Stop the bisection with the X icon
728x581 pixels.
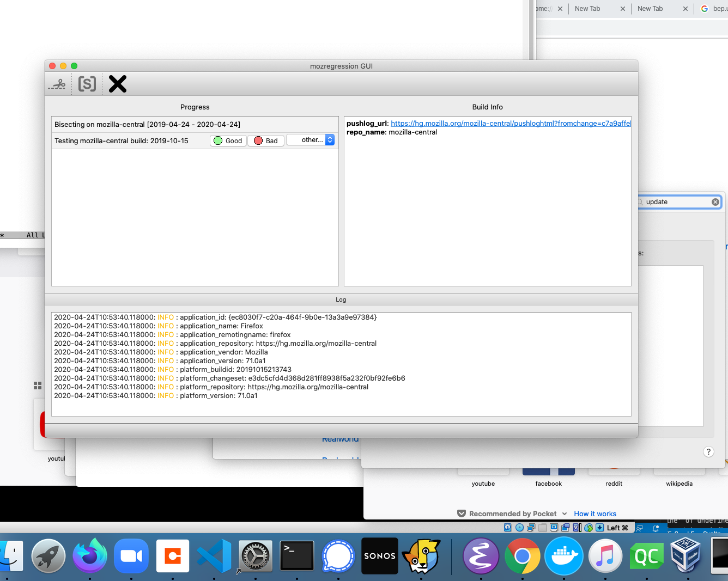pyautogui.click(x=117, y=84)
